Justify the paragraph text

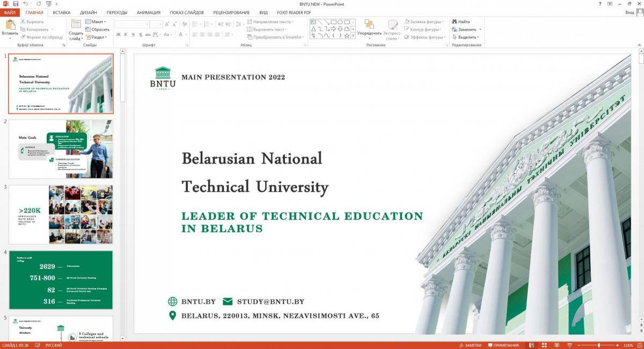[x=217, y=34]
